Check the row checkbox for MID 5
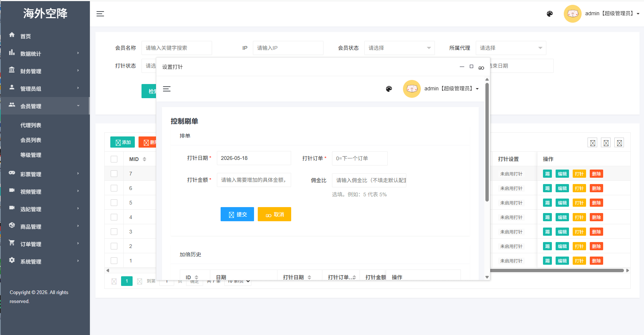 pos(114,203)
